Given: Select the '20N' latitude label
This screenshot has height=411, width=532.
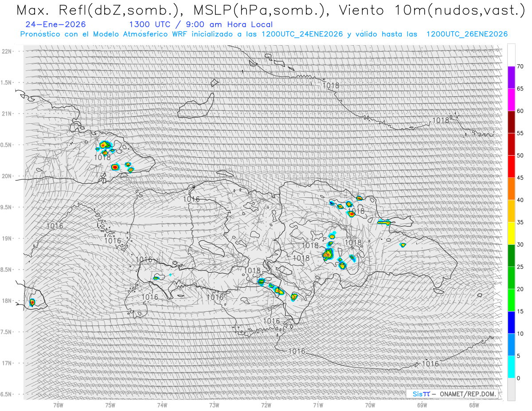Looking at the screenshot, I should 8,176.
